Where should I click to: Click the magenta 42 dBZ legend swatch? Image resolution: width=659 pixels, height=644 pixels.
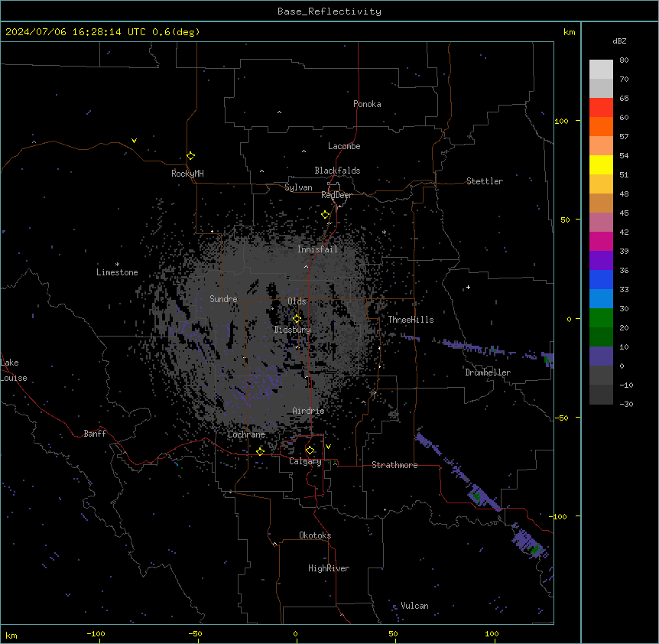pyautogui.click(x=601, y=242)
